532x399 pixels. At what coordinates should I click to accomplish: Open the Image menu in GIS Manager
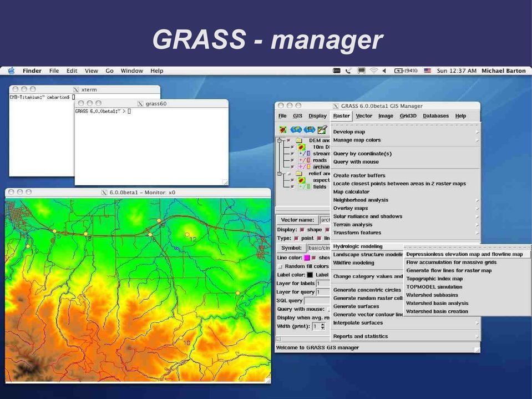coord(386,115)
